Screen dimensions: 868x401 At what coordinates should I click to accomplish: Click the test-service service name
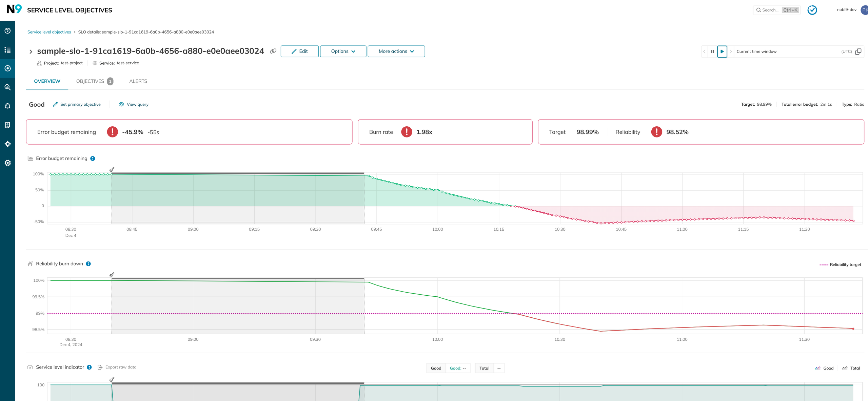tap(128, 63)
